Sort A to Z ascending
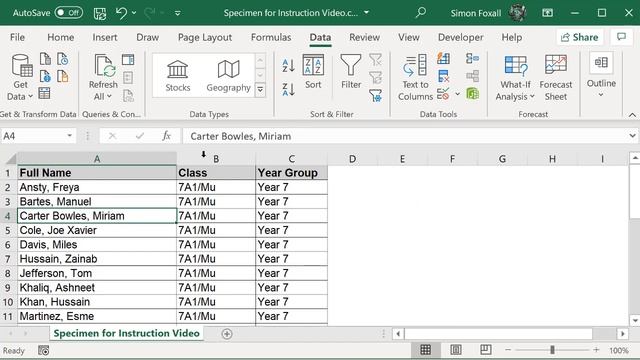The width and height of the screenshot is (640, 360). pos(288,65)
